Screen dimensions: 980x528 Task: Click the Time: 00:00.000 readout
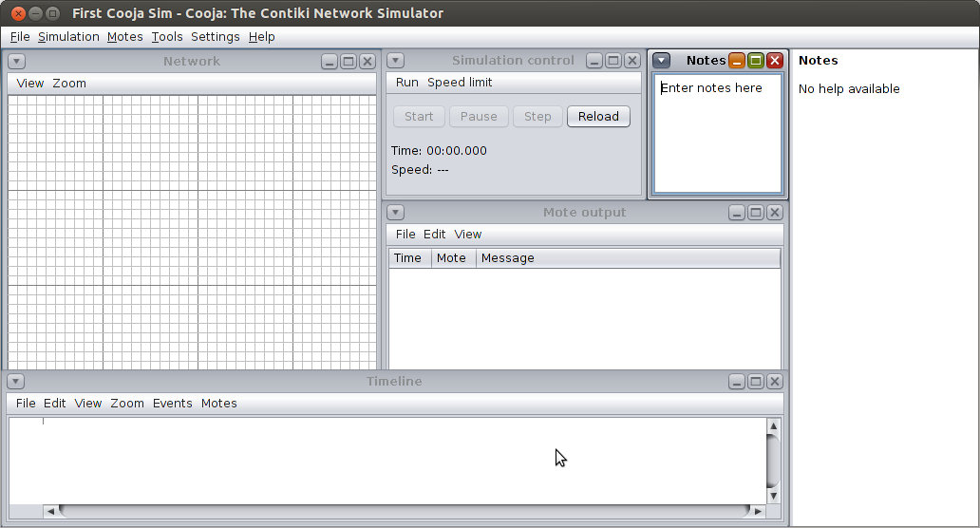coord(439,151)
